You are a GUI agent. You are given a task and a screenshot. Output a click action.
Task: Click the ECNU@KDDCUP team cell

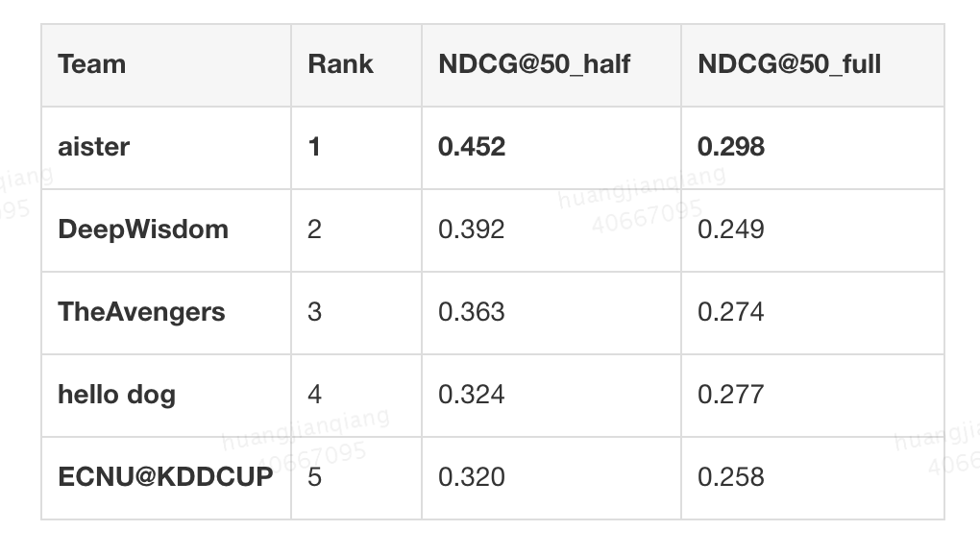165,477
